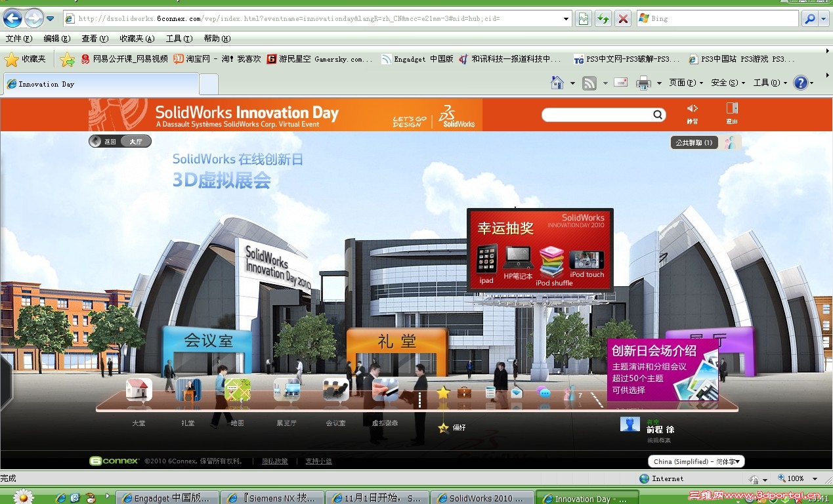Click the RSS feeds icon
Viewport: 833px width, 504px height.
tap(589, 83)
